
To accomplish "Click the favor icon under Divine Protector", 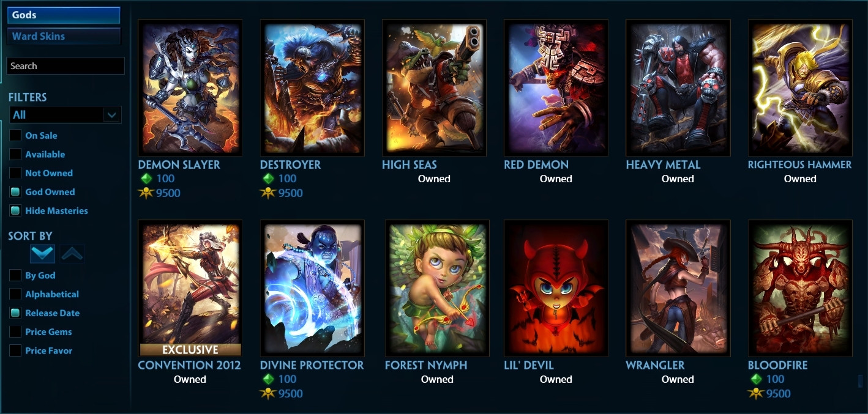I will click(x=268, y=394).
